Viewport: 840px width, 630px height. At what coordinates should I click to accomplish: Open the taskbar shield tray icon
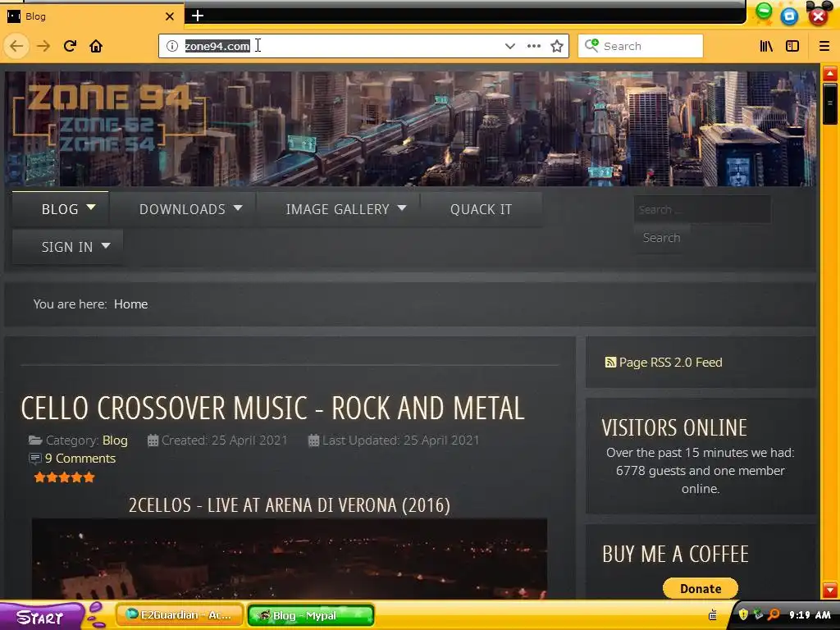[x=743, y=614]
